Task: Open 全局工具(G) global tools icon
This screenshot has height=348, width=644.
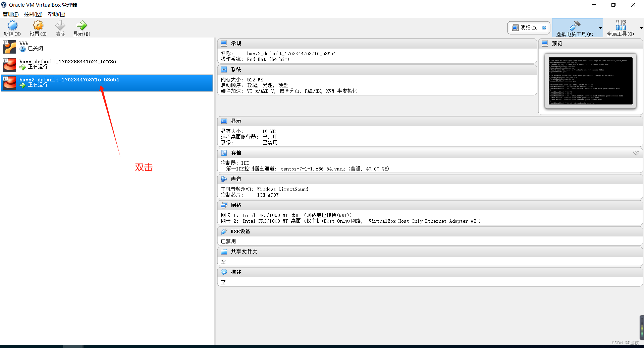Action: click(x=621, y=25)
